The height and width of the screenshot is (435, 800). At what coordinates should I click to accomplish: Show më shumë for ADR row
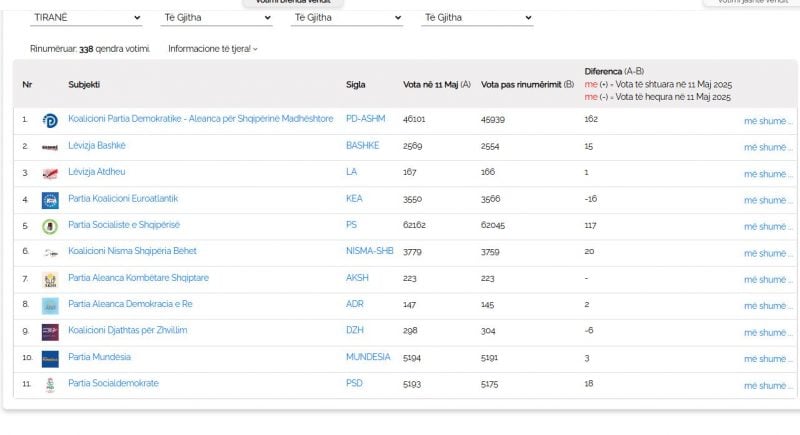[768, 306]
